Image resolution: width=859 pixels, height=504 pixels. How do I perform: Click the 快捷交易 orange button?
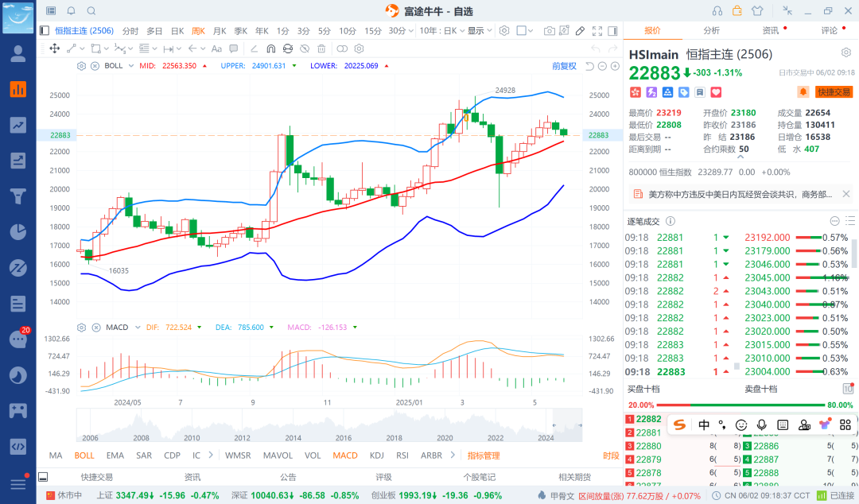[x=834, y=92]
